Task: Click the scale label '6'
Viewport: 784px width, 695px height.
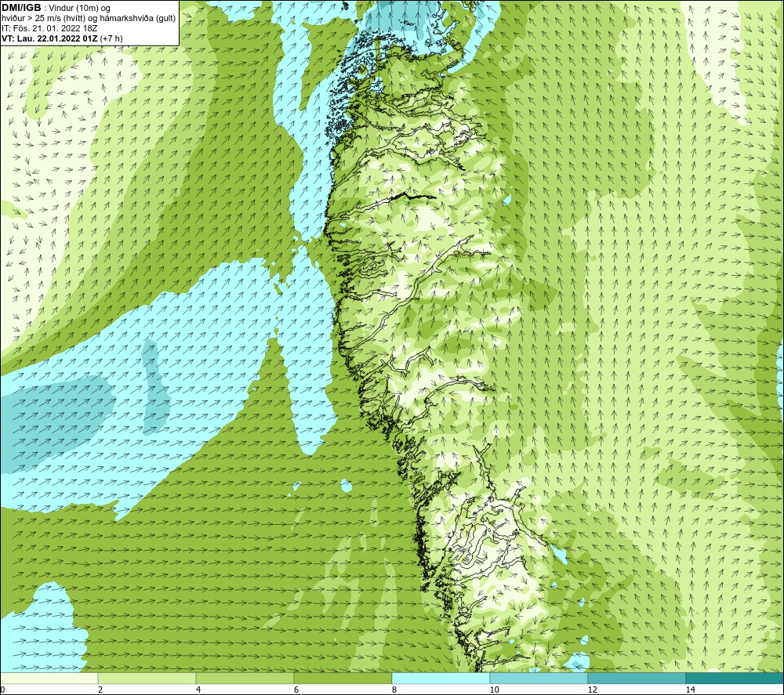Action: [x=296, y=690]
